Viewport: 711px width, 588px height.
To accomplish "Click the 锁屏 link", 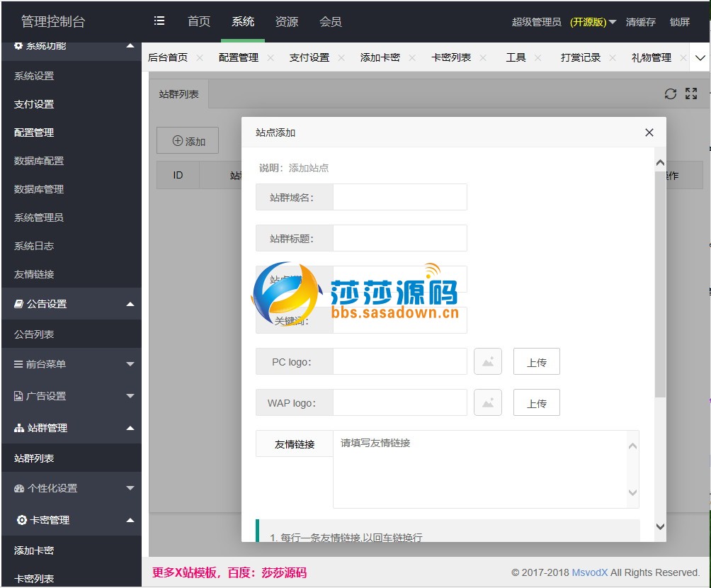I will pos(680,22).
